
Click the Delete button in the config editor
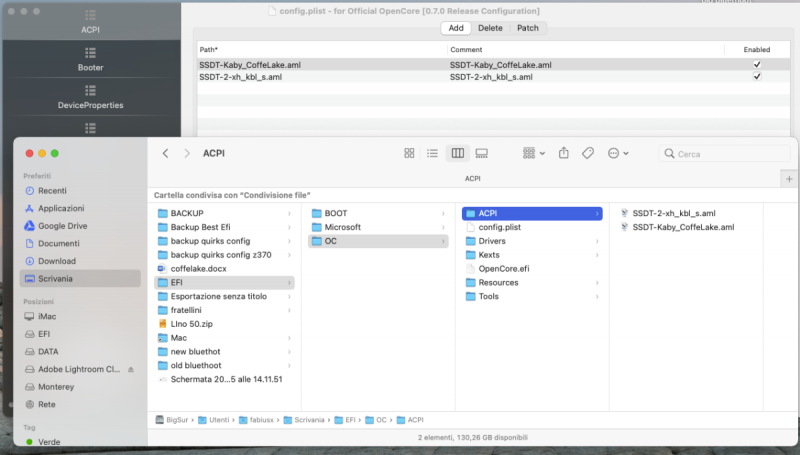pos(490,28)
